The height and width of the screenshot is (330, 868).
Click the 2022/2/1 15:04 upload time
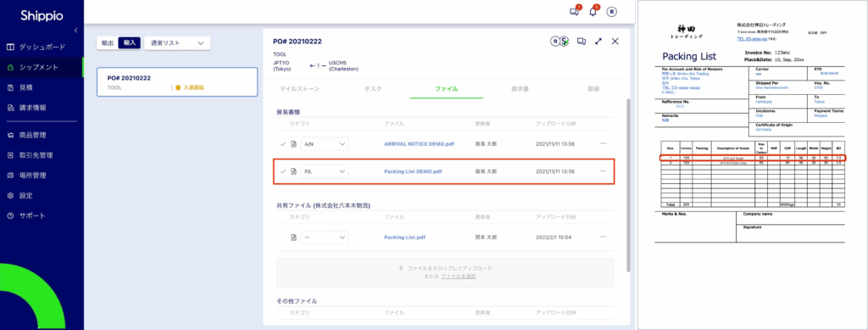click(x=554, y=238)
